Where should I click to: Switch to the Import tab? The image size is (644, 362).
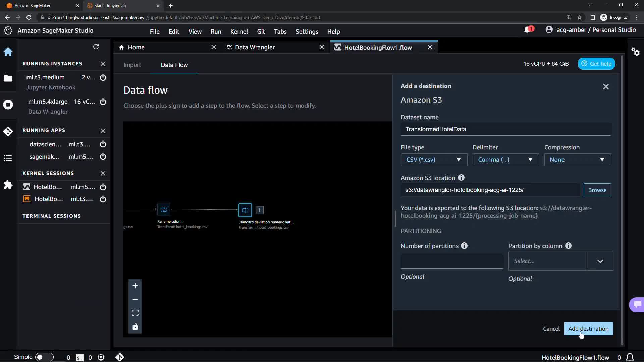(132, 65)
